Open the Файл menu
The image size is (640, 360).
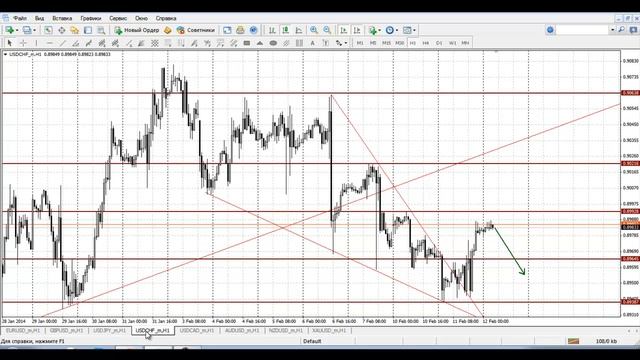click(x=19, y=18)
